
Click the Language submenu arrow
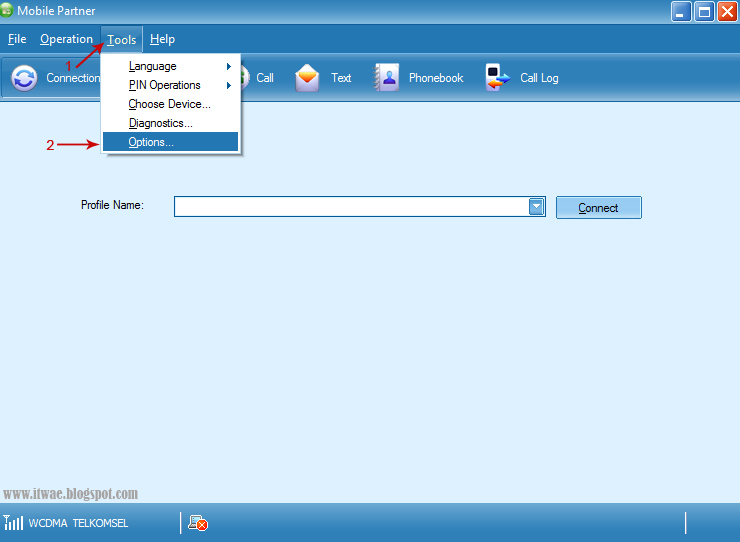tap(229, 67)
